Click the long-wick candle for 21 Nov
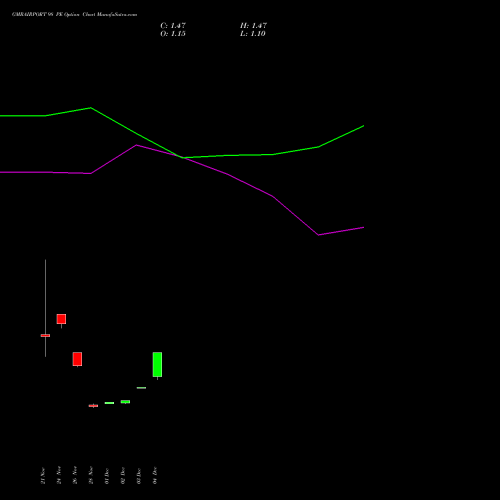The height and width of the screenshot is (500, 500). 45,335
